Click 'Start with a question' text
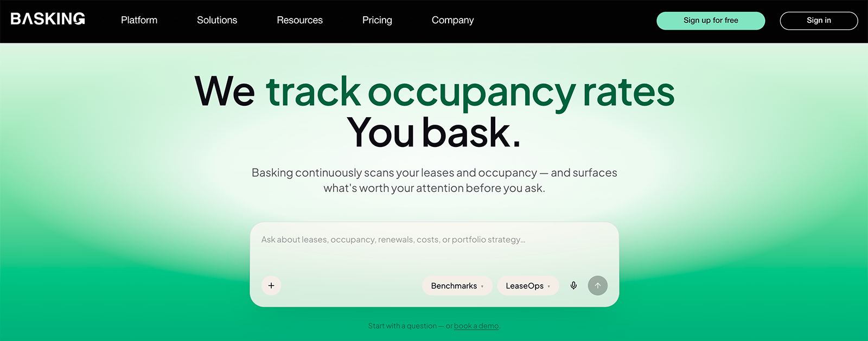The height and width of the screenshot is (341, 868). [x=402, y=326]
